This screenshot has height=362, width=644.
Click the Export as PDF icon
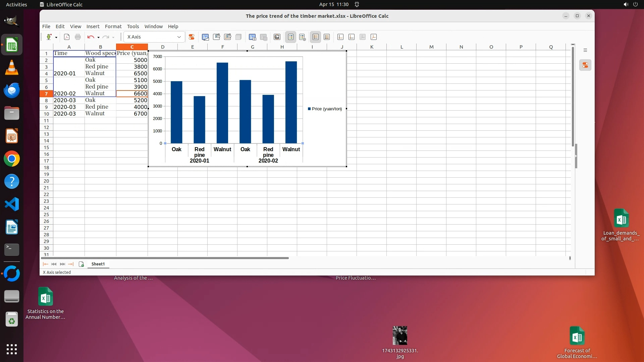pyautogui.click(x=67, y=37)
